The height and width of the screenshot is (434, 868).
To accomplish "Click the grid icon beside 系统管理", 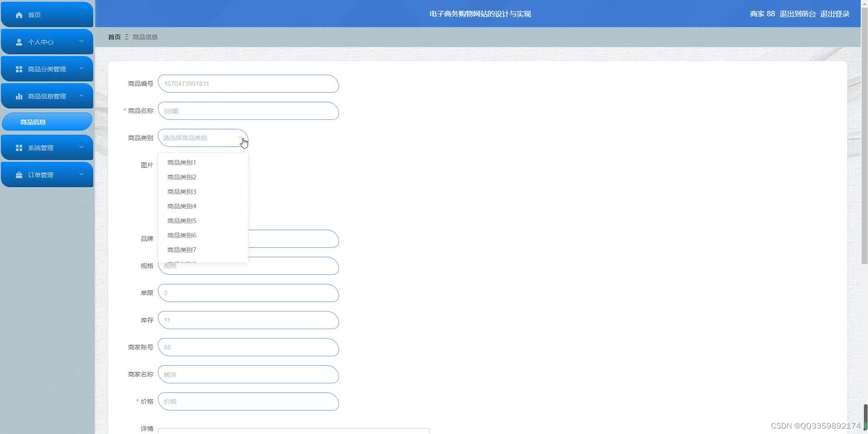I will coord(19,148).
